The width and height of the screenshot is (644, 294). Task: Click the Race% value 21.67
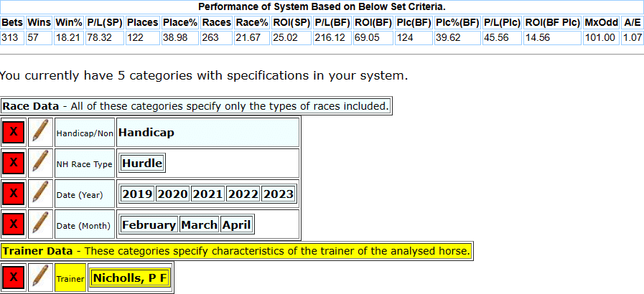pos(252,38)
